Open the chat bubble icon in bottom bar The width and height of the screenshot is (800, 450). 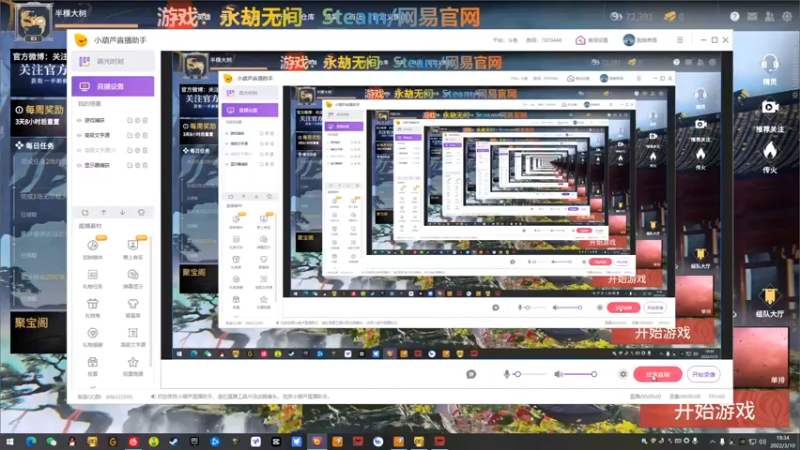coord(471,374)
